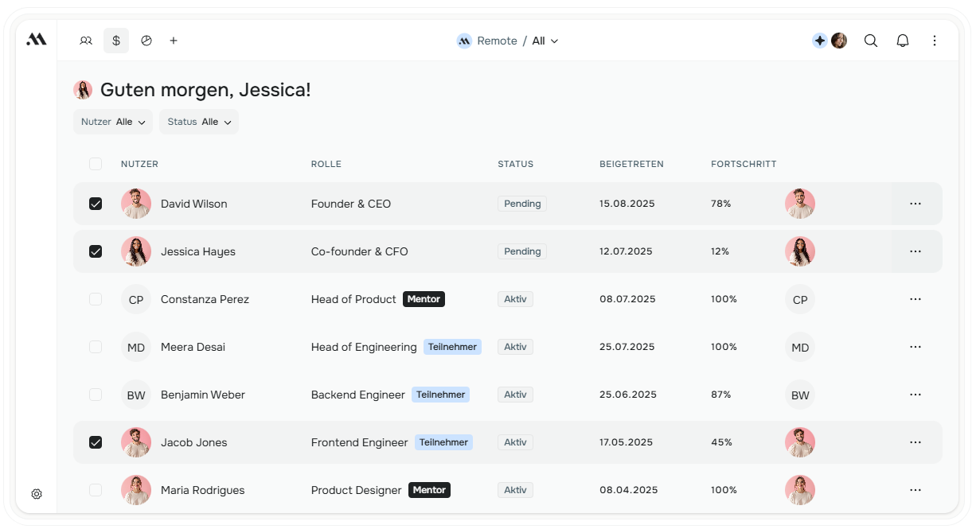Click the name Meera Desai
This screenshot has height=529, width=980.
[x=193, y=347]
